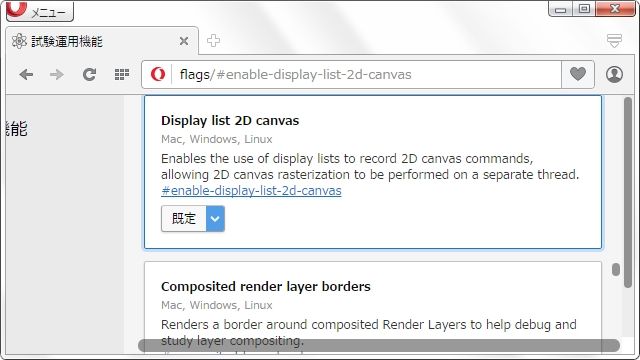Open the user account profile icon

click(x=614, y=75)
